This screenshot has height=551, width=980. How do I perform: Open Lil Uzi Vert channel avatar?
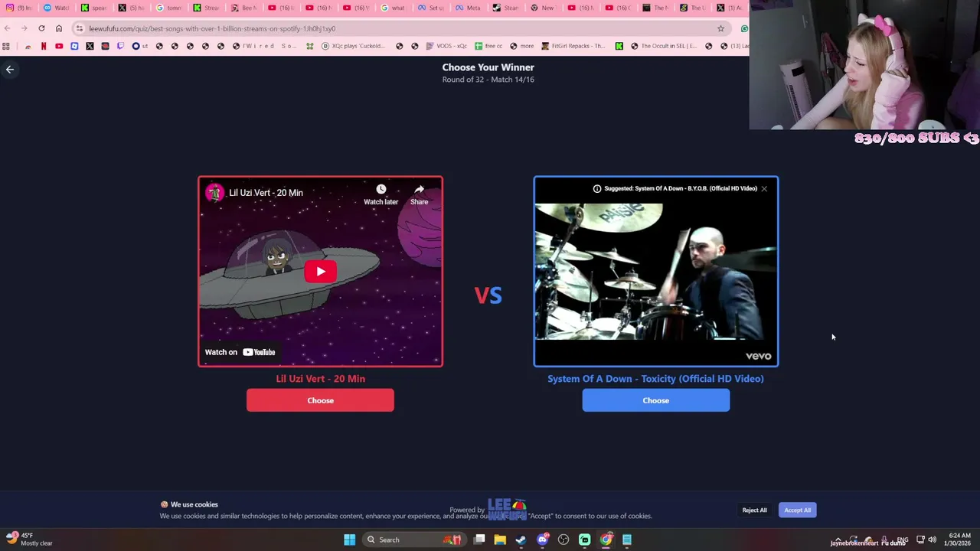click(214, 193)
